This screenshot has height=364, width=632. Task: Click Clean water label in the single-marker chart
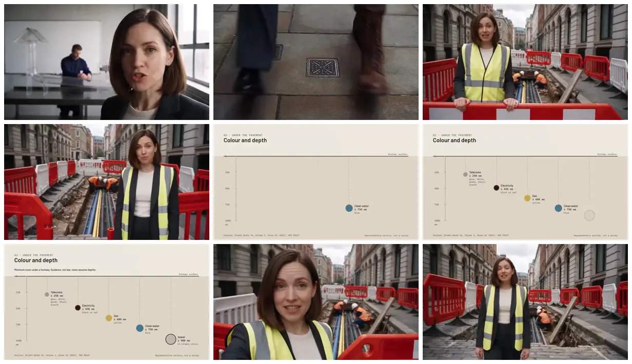(361, 206)
